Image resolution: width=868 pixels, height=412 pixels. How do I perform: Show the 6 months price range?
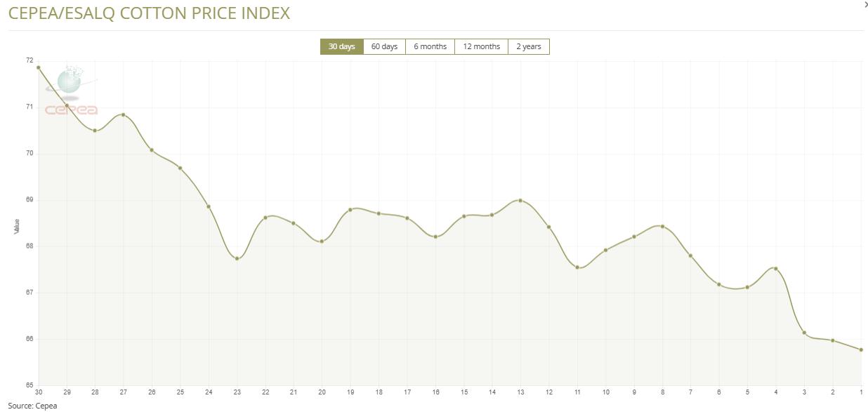pyautogui.click(x=430, y=46)
